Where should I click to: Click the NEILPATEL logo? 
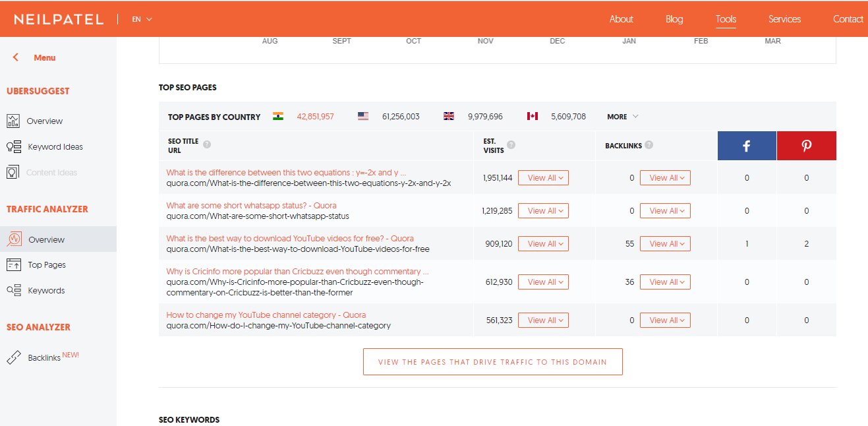tap(59, 19)
